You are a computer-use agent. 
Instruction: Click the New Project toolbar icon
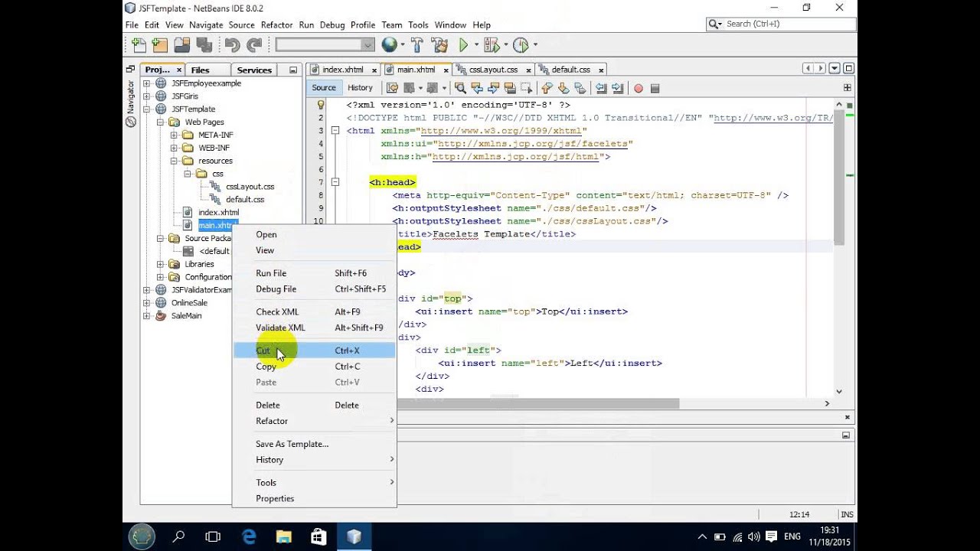point(160,45)
